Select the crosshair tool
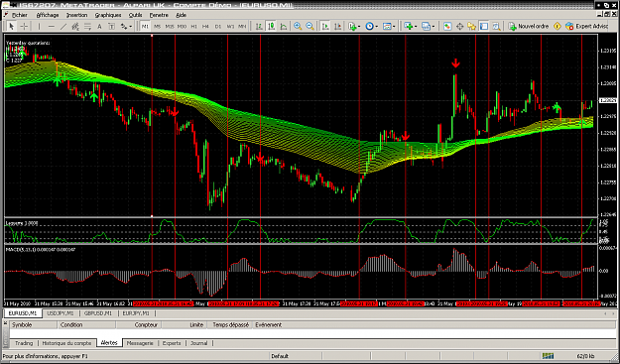Viewport: 620px width, 364px height. pyautogui.click(x=24, y=27)
